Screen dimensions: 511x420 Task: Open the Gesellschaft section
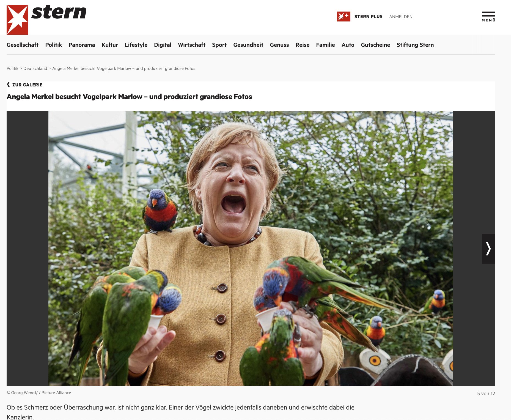tap(23, 45)
